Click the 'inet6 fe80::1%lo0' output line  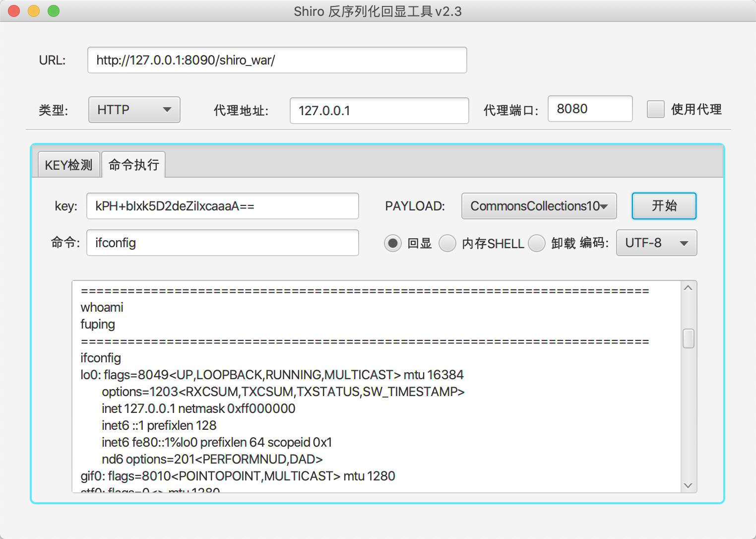click(x=217, y=442)
